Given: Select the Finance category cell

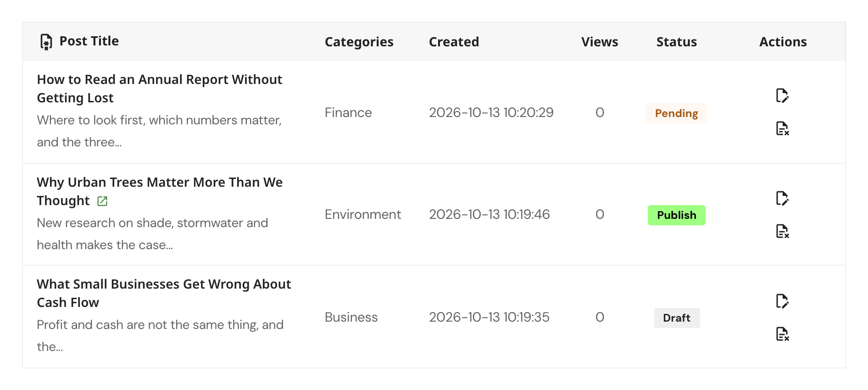Looking at the screenshot, I should 348,112.
